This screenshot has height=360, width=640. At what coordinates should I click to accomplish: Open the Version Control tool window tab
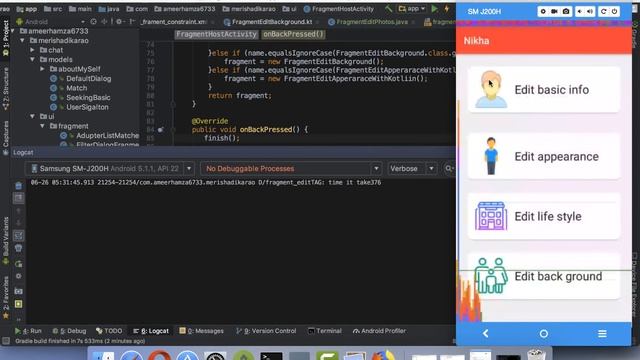pyautogui.click(x=266, y=331)
